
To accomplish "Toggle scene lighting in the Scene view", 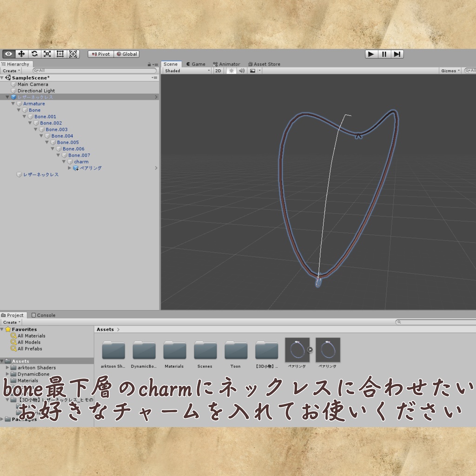I will tap(231, 71).
